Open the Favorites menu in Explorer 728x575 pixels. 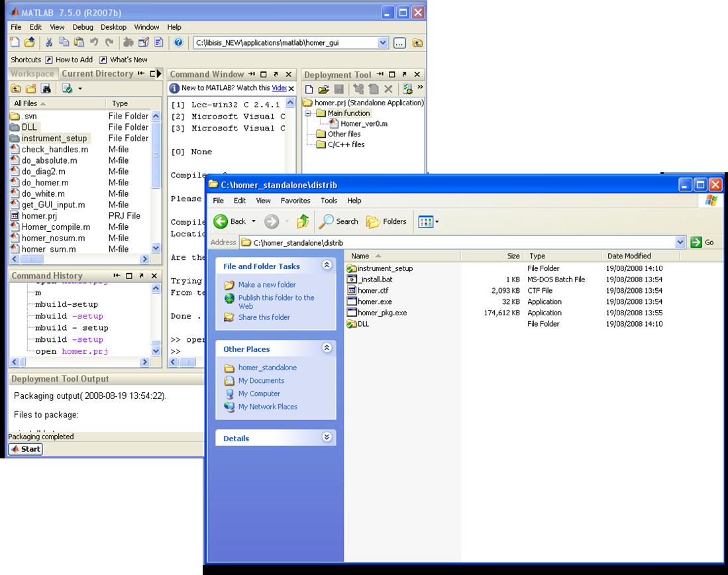(x=295, y=201)
